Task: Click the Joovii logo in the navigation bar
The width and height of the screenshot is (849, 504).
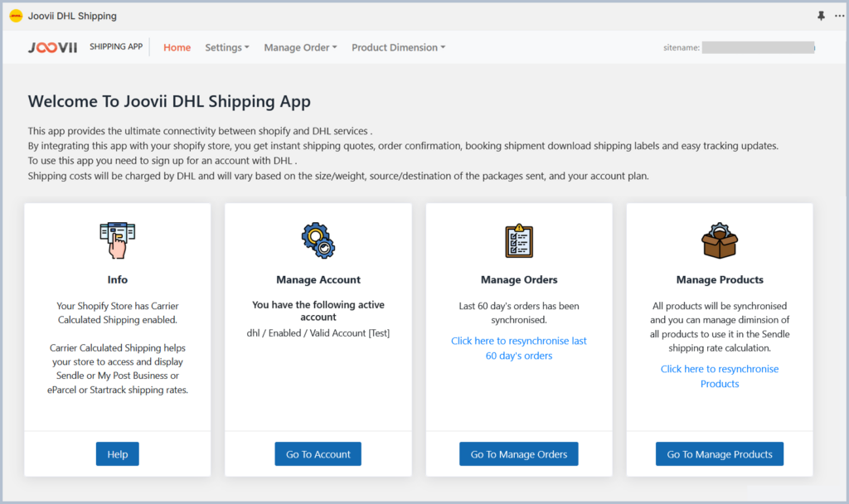Action: [52, 47]
